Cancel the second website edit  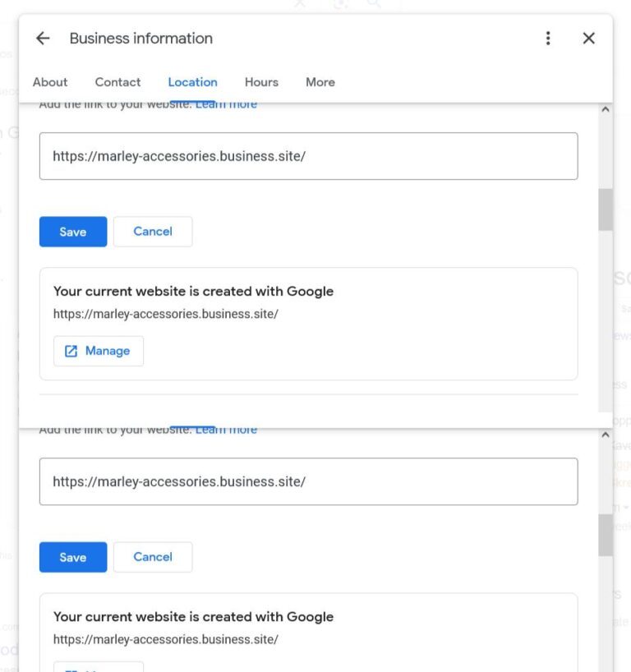click(x=153, y=557)
